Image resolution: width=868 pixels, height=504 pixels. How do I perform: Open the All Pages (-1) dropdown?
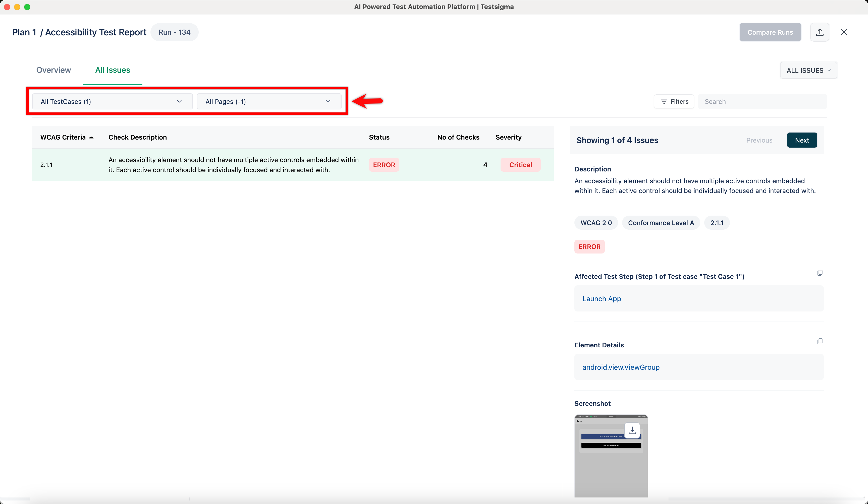269,102
